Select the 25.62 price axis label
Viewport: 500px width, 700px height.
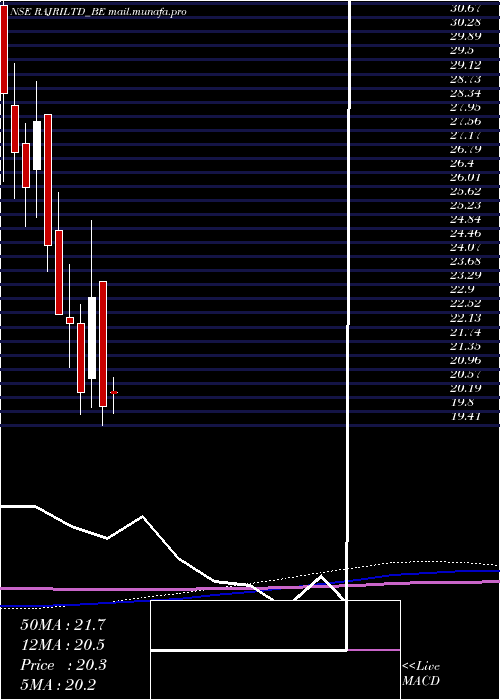click(x=465, y=192)
